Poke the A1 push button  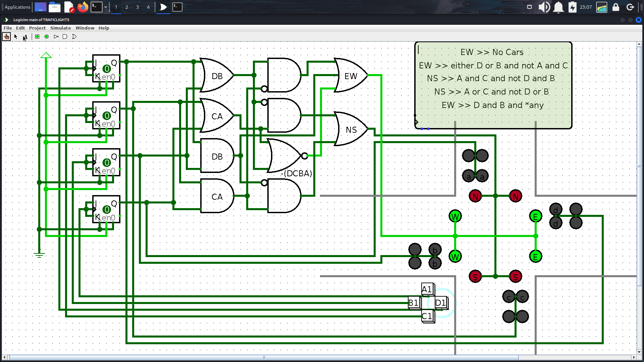click(x=428, y=289)
